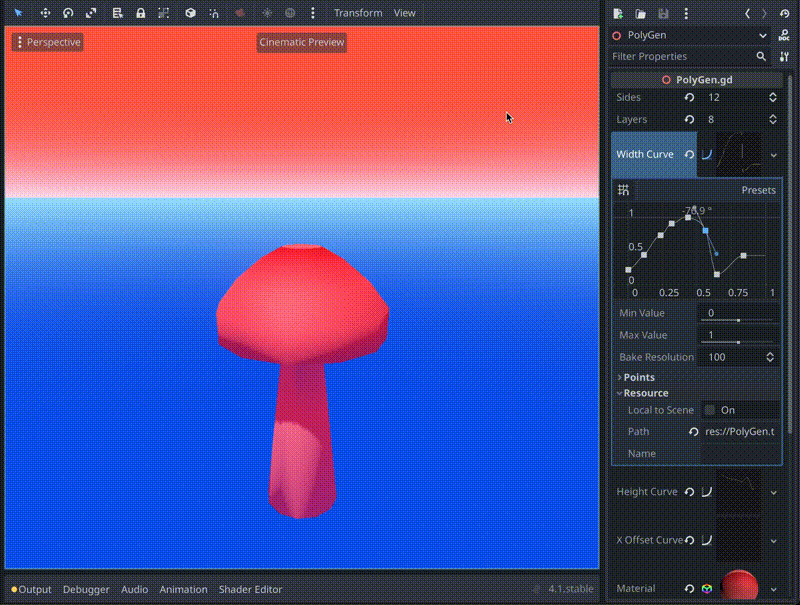Open the curve Presets button
Image resolution: width=800 pixels, height=605 pixels.
758,190
